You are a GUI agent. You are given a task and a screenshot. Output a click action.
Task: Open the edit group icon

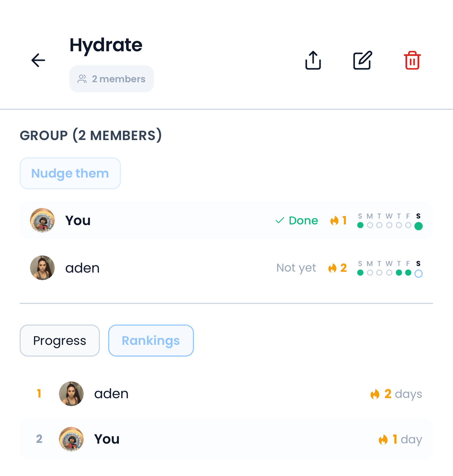click(362, 60)
